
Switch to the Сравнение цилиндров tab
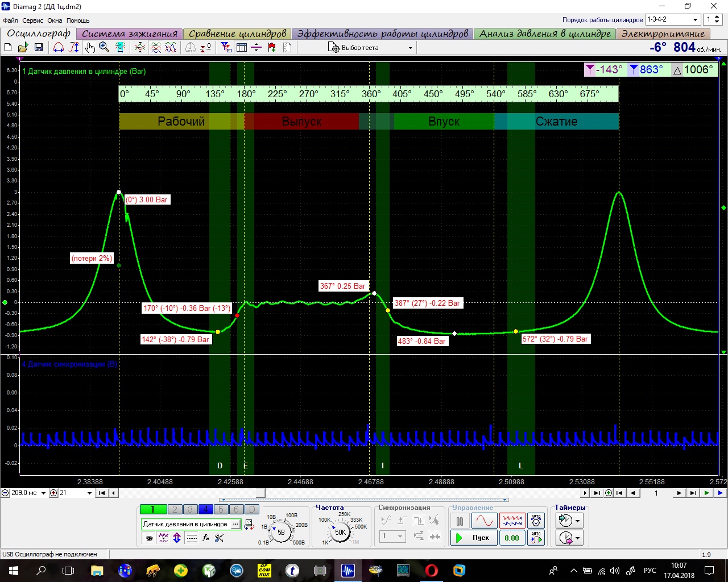[238, 34]
